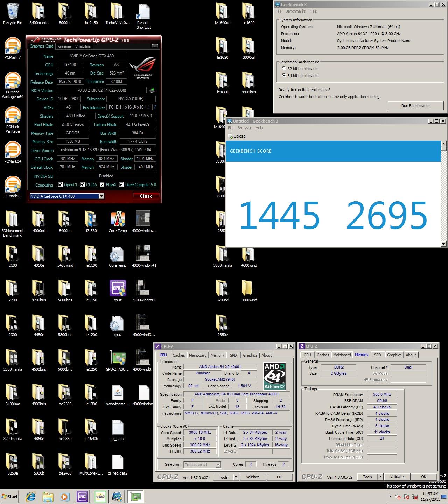Open 4000windrar1 screenshot icon

coord(144,291)
